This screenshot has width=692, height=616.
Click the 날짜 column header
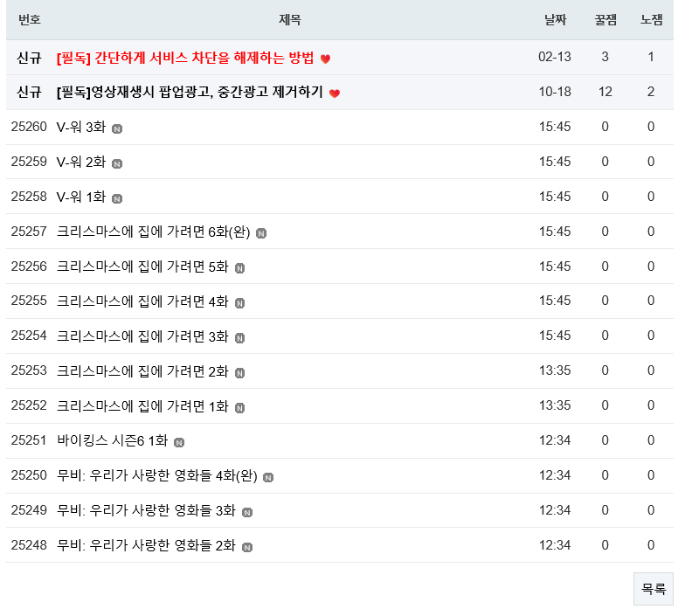pos(555,20)
